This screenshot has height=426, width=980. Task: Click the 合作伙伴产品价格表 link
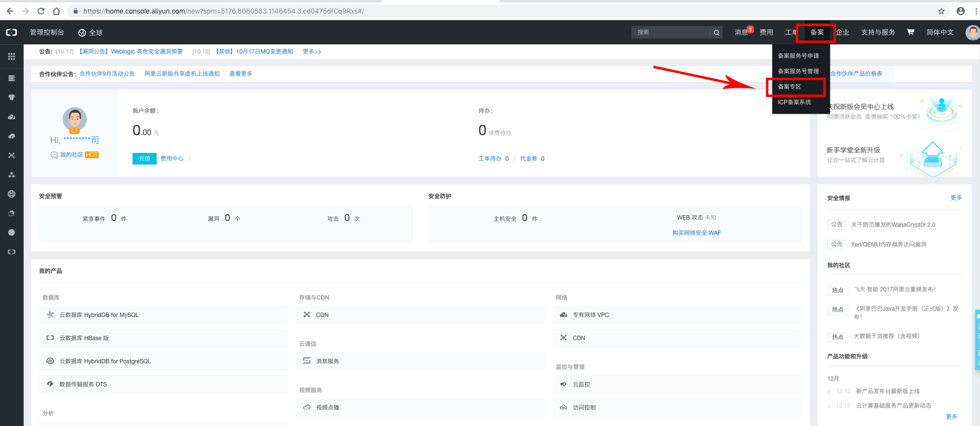coord(856,74)
